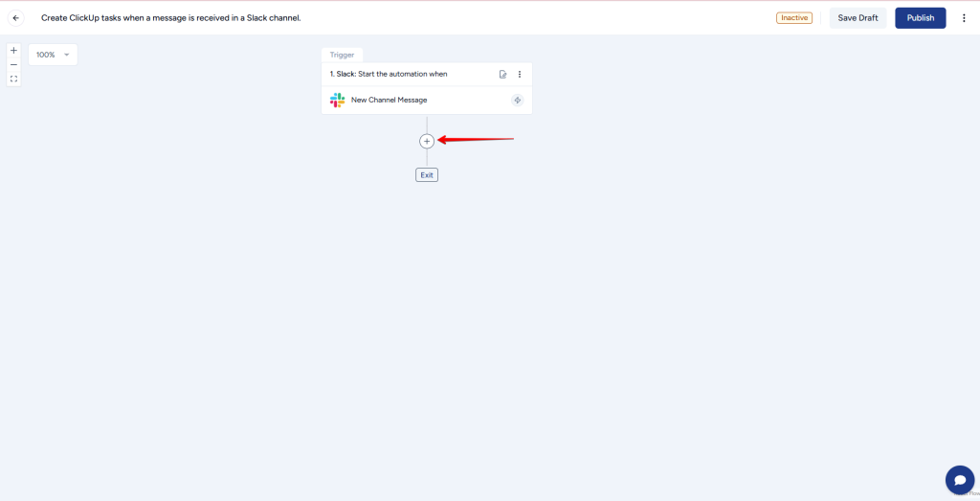
Task: Click the automation title text in the header
Action: (170, 18)
